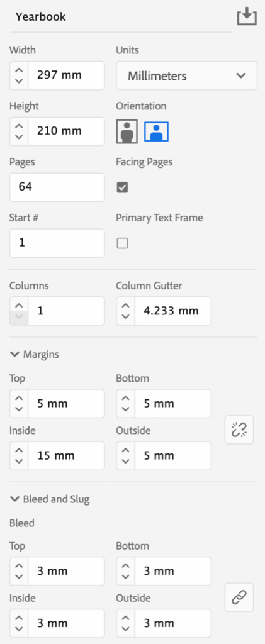Click the margins unlinked chain icon

pos(239,430)
